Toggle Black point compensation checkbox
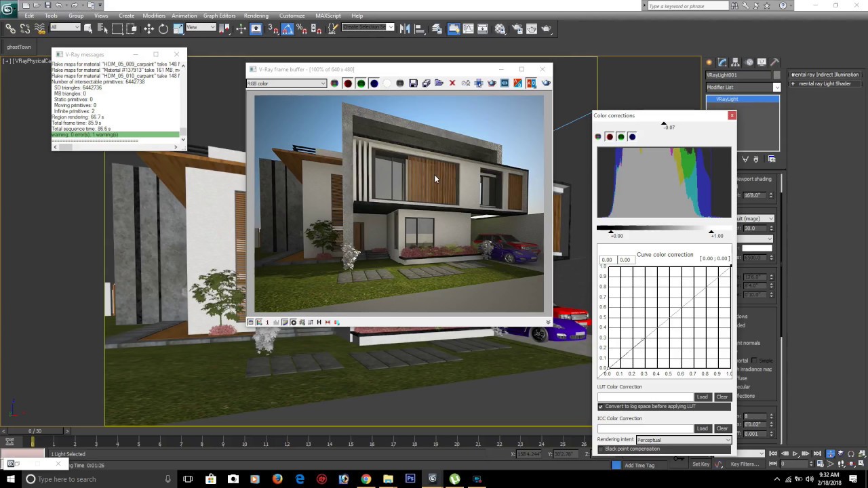Screen dimensions: 868x488 tap(600, 449)
